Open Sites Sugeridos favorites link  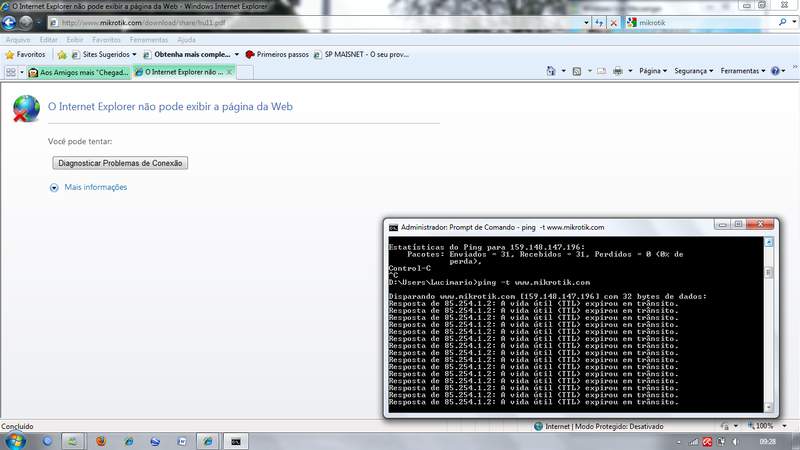click(x=101, y=55)
